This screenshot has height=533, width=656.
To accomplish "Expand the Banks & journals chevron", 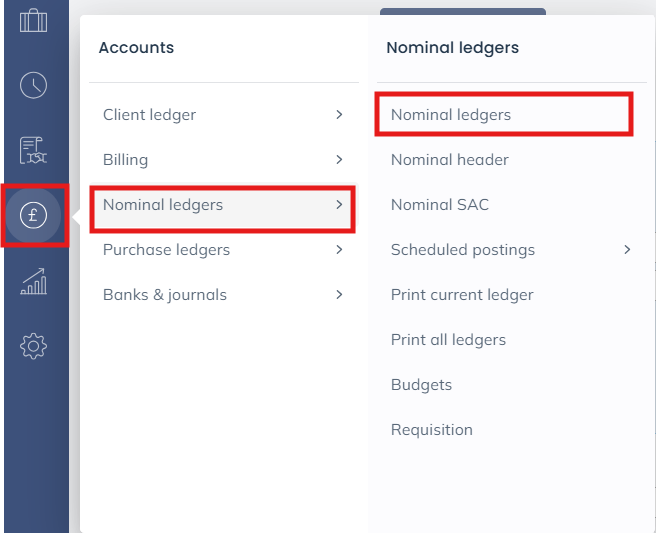I will [339, 295].
